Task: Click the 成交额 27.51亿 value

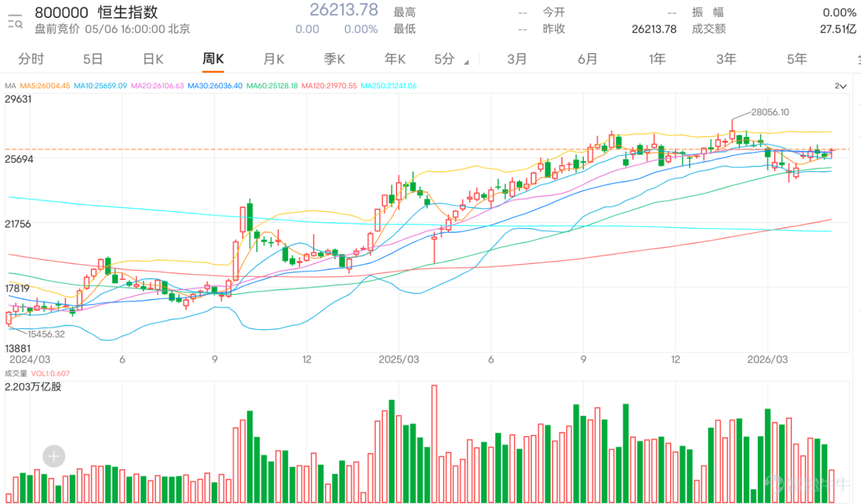Action: (x=838, y=29)
